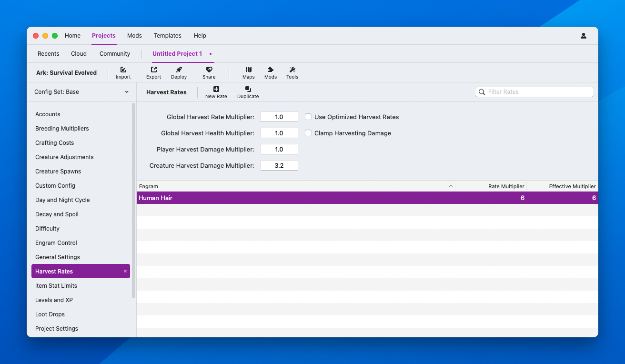Enable Use Optimized Harvest Rates checkbox

tap(308, 117)
